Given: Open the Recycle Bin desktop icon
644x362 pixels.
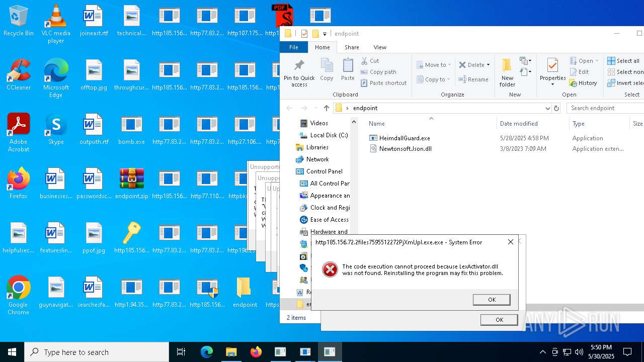Looking at the screenshot, I should [19, 20].
